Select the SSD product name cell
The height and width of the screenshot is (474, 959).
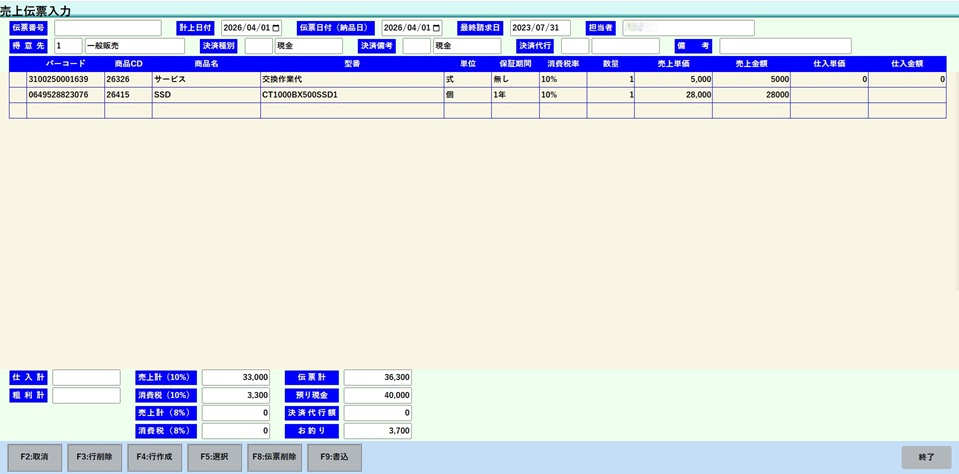click(206, 95)
